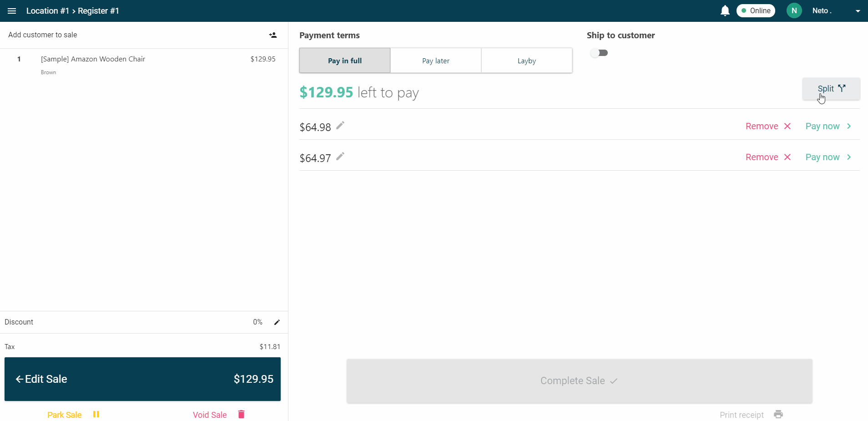Screen dimensions: 868x421
Task: Click the print receipt printer icon
Action: (778, 414)
